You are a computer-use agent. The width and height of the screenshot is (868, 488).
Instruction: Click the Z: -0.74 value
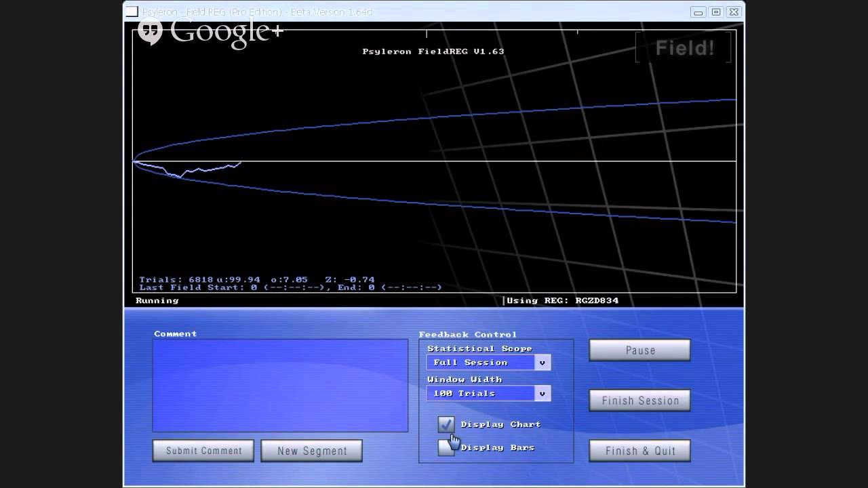350,279
